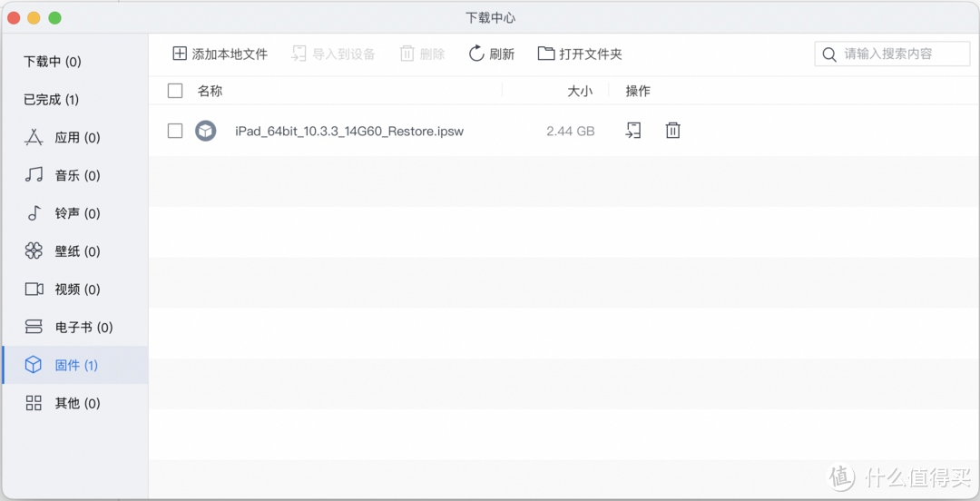This screenshot has width=980, height=501.
Task: Switch to the 已完成 (1) tab
Action: point(51,100)
